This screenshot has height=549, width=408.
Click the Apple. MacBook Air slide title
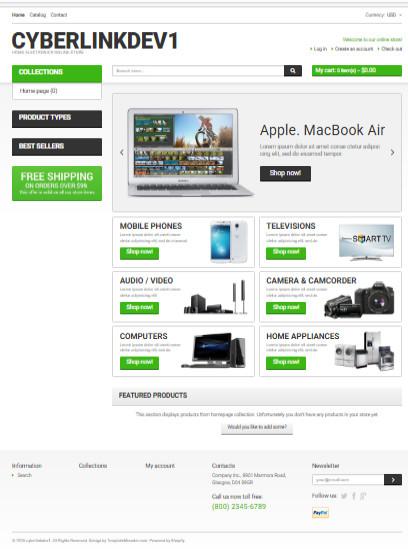pyautogui.click(x=322, y=130)
